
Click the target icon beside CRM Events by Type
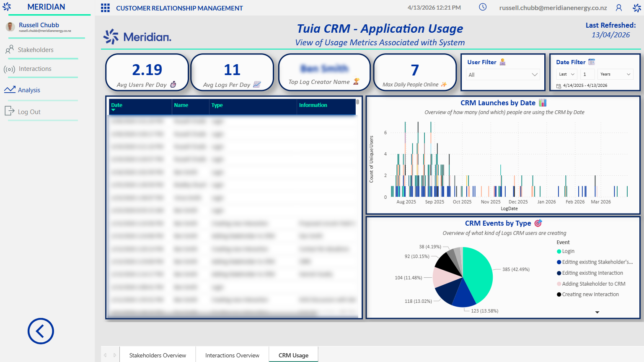[538, 223]
